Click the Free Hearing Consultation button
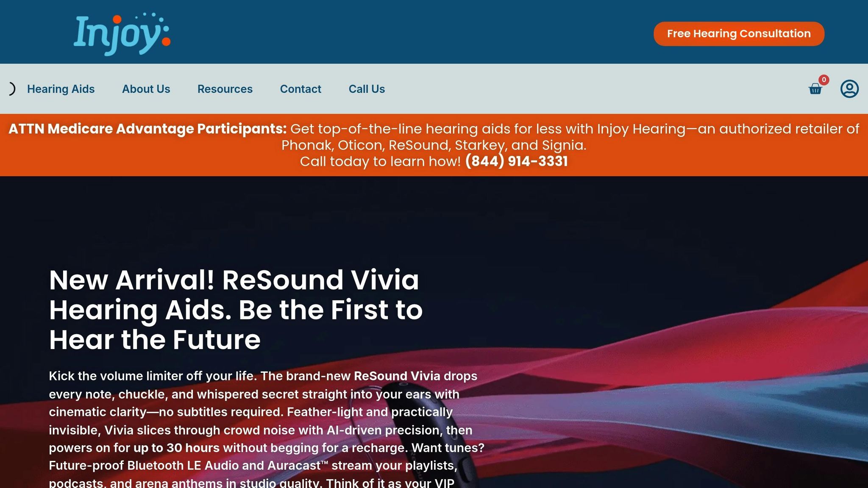 [739, 34]
